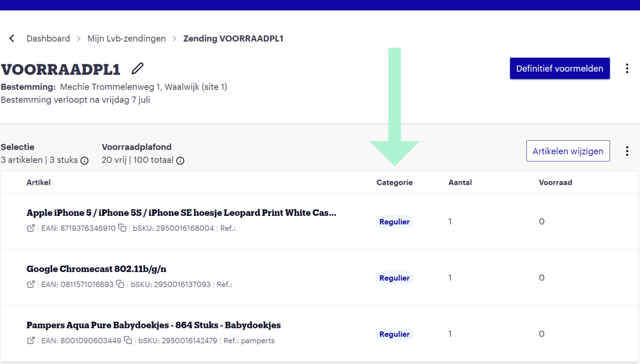Click the Artikelen wijzigen button
640x364 pixels.
[568, 151]
